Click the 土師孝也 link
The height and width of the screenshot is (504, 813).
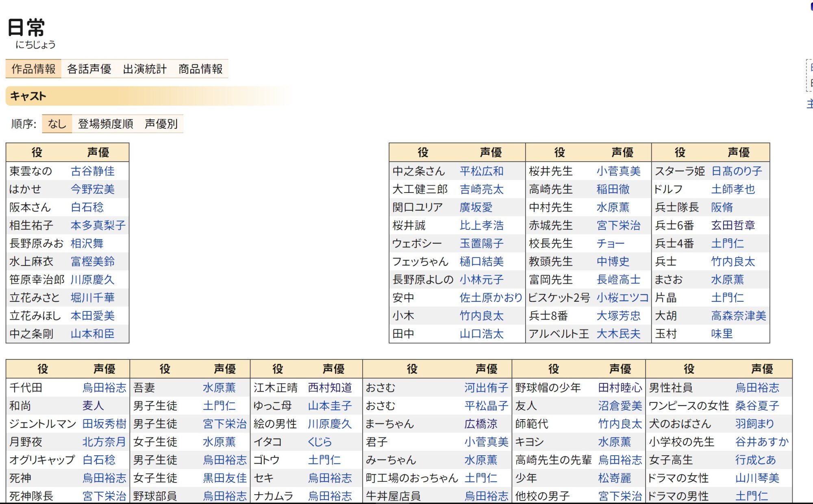pos(733,189)
